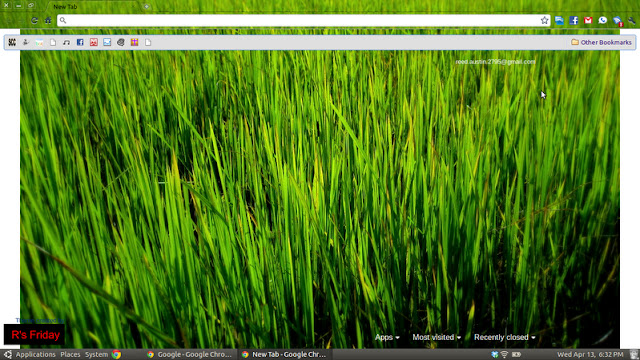Focus the address bar field
Viewport: 640px width, 360px height.
pyautogui.click(x=304, y=20)
